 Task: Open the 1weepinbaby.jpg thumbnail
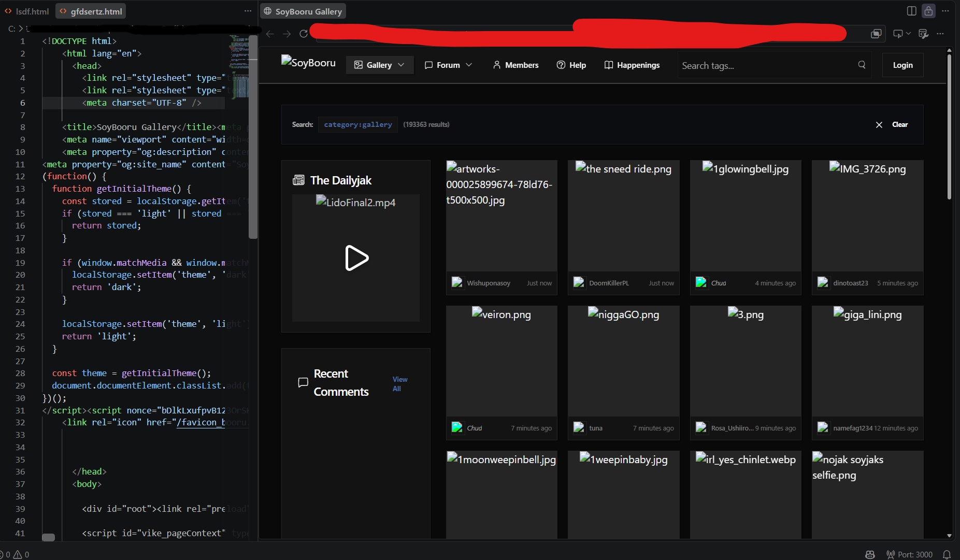pos(623,495)
